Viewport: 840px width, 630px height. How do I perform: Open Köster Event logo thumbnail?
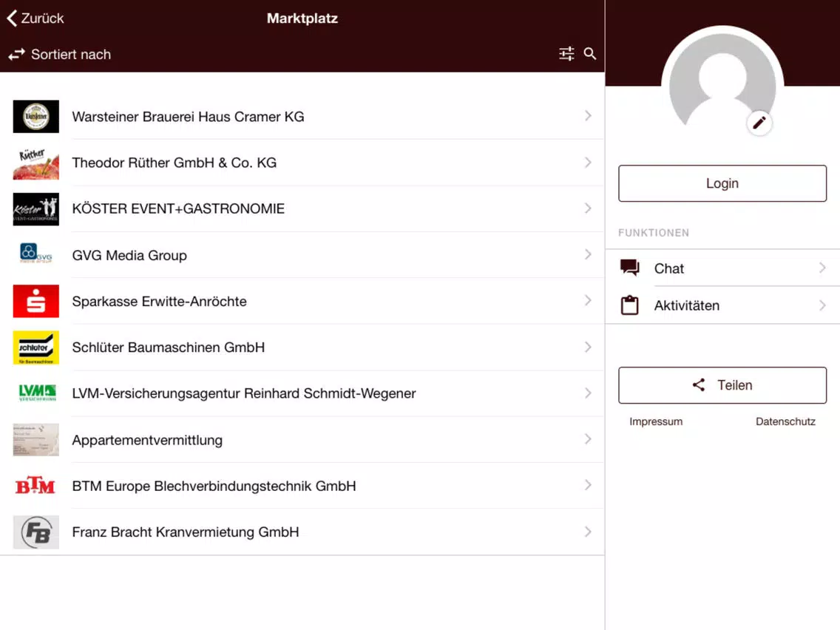(x=36, y=209)
